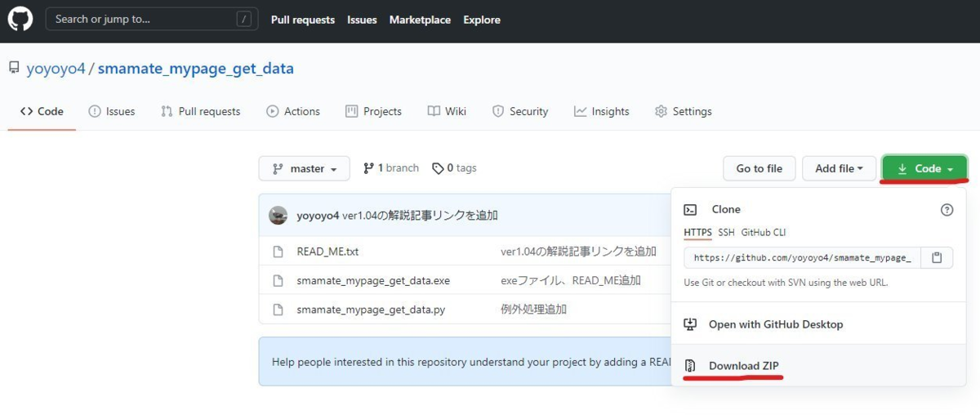Image resolution: width=980 pixels, height=415 pixels.
Task: Open the Insights tab
Action: [602, 111]
